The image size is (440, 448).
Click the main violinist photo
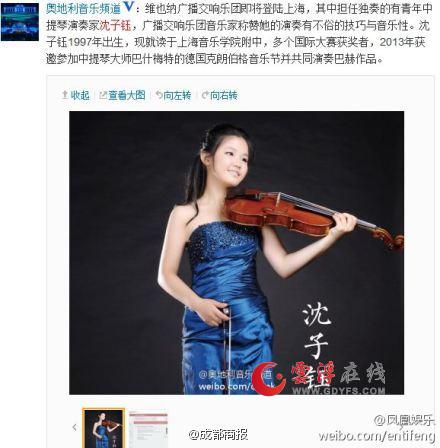[x=236, y=253]
